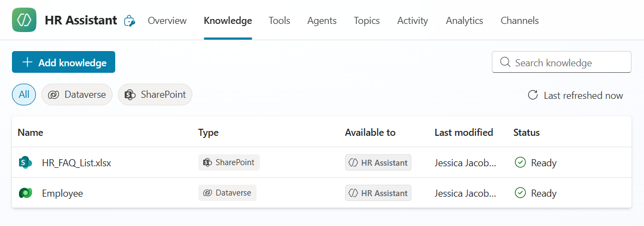Screen dimensions: 644x226
Task: Click Jessica Jacob in HR_FAQ_List.xlsx row
Action: pyautogui.click(x=465, y=163)
